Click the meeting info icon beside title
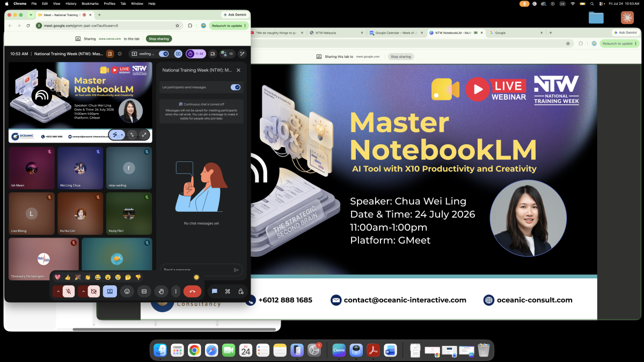Image resolution: width=644 pixels, height=362 pixels. click(x=120, y=54)
